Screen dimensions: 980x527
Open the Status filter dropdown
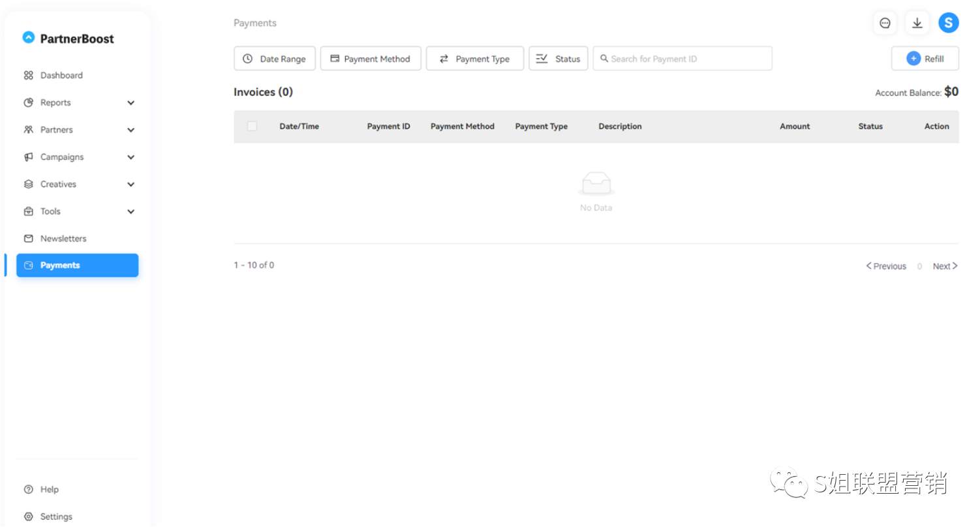tap(559, 59)
